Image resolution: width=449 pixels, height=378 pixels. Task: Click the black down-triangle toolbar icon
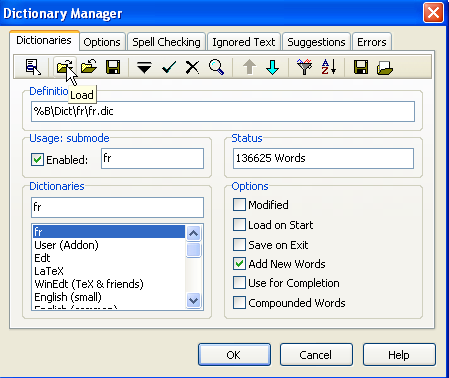pyautogui.click(x=144, y=68)
